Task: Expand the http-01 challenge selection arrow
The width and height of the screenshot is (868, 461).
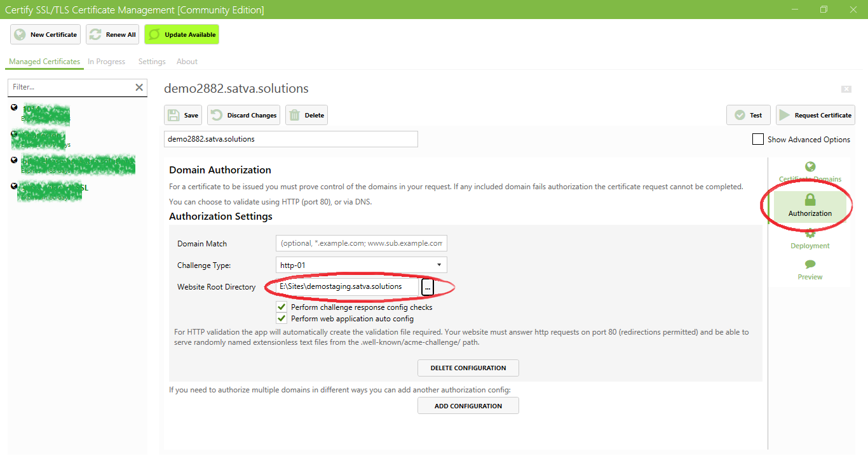Action: (x=439, y=265)
